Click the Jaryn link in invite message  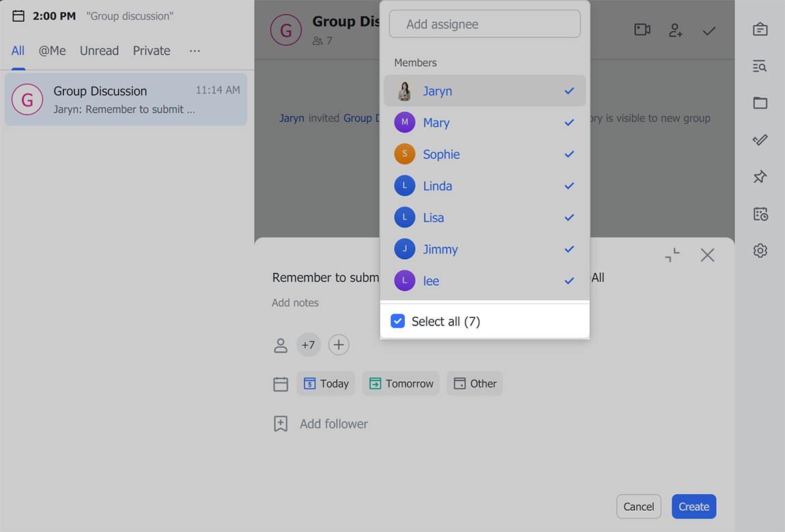tap(291, 118)
